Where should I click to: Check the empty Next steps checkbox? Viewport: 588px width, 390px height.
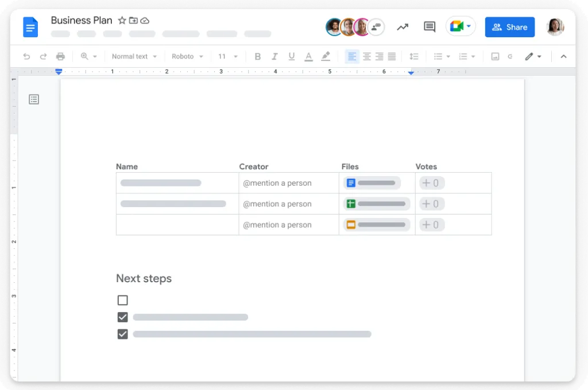click(x=122, y=300)
